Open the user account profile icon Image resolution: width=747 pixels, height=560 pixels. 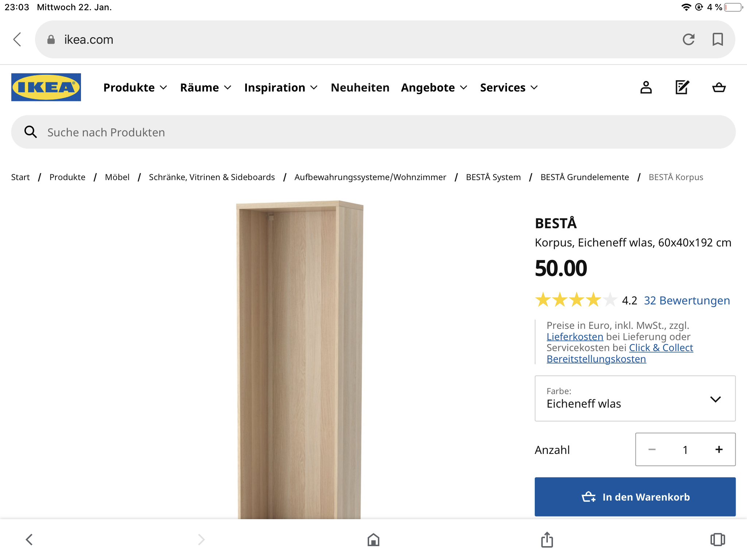[x=646, y=87]
